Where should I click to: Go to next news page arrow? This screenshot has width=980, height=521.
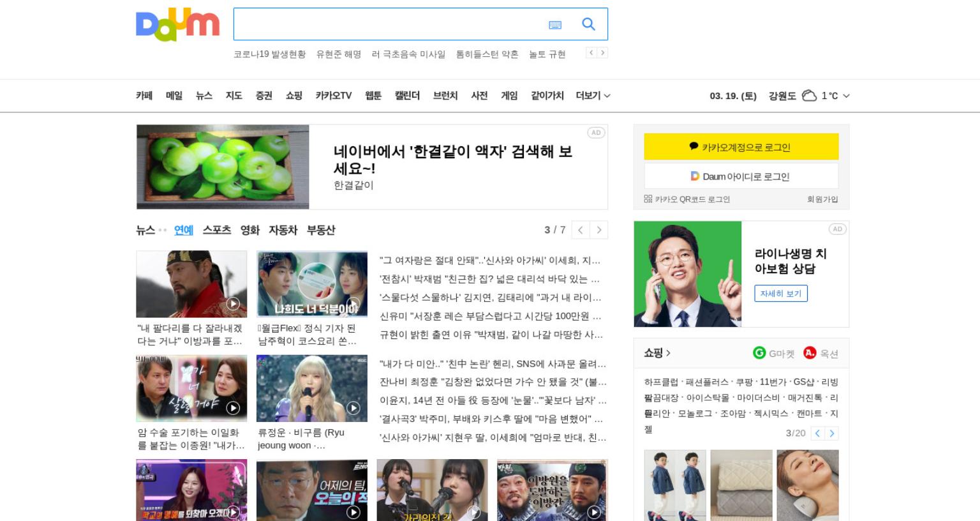click(599, 230)
